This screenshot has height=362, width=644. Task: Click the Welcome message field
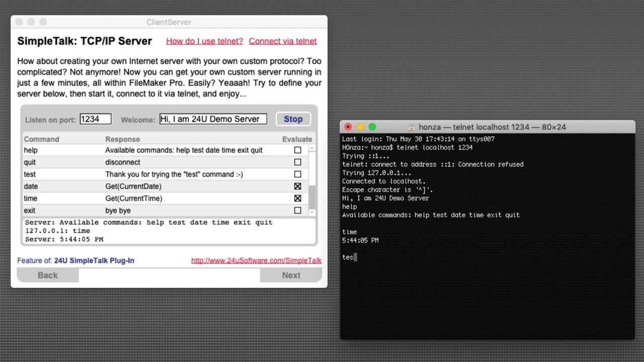[212, 119]
